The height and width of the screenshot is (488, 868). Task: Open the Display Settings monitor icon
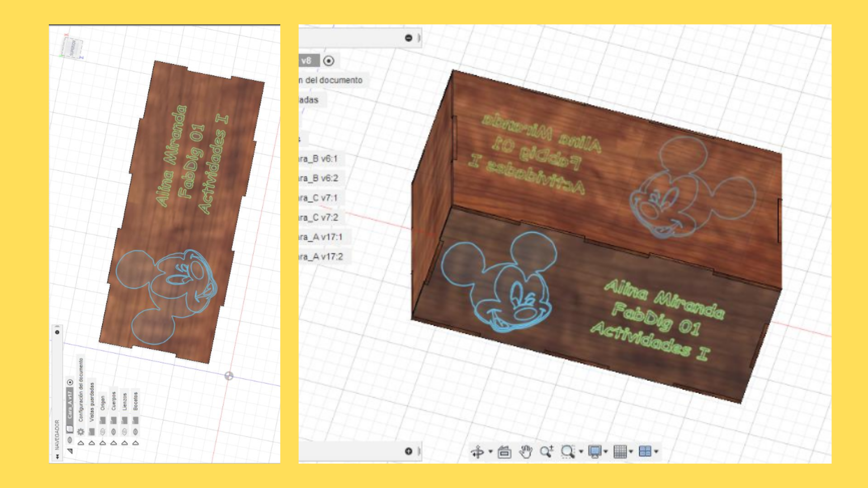point(594,451)
